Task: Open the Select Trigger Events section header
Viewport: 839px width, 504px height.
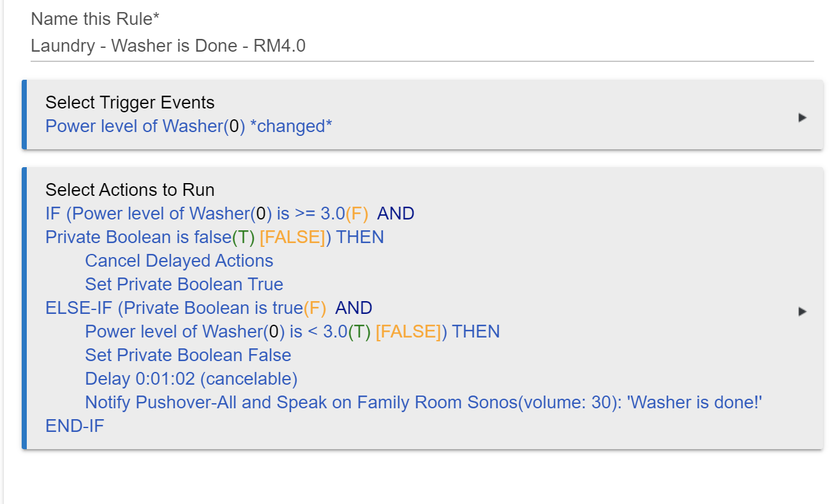Action: [130, 103]
